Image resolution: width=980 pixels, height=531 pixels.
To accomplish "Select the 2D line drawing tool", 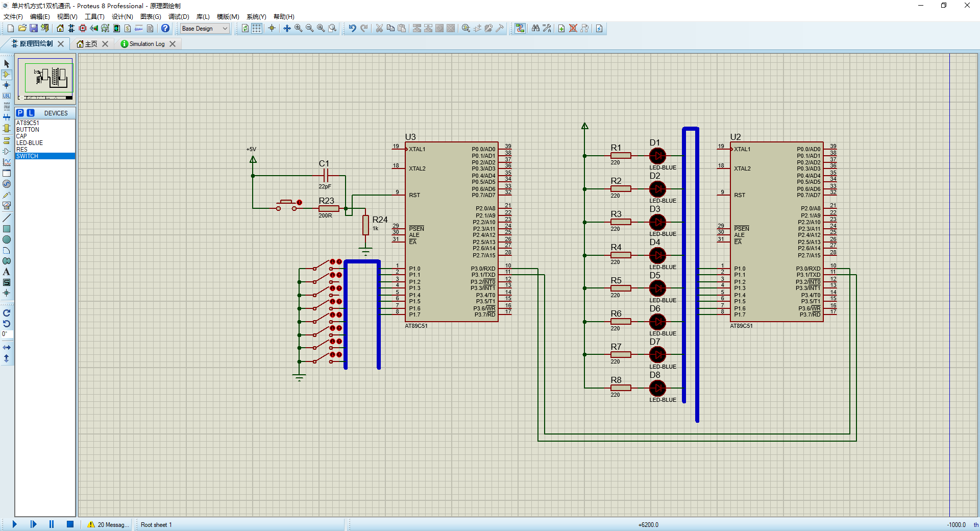I will point(7,218).
